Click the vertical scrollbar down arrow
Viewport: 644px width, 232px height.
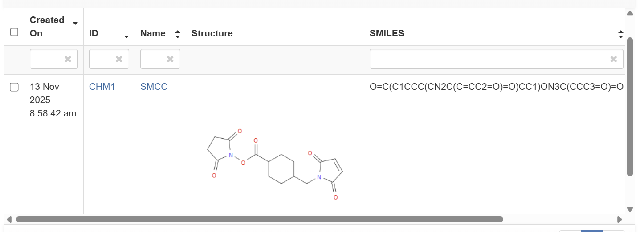[x=630, y=209]
